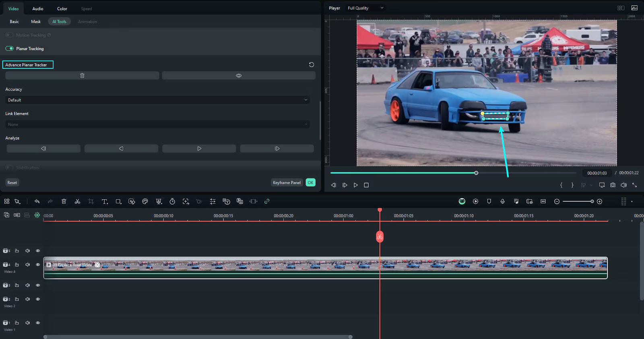Hide track 3 with its eye icon
The width and height of the screenshot is (644, 339).
tap(38, 285)
